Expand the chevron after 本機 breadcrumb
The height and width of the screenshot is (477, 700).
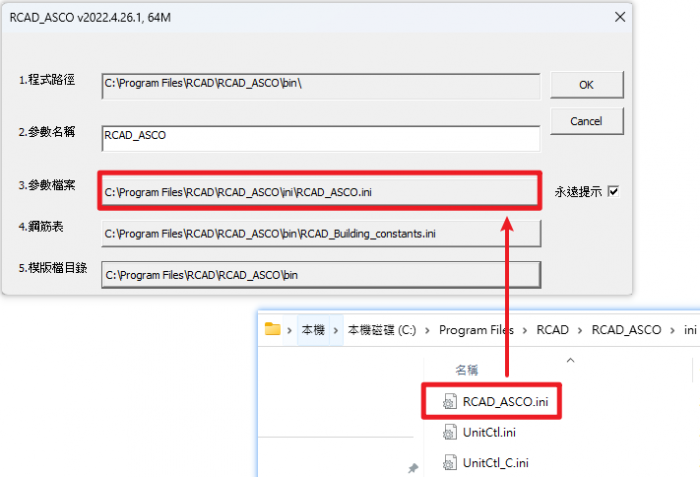tap(336, 331)
